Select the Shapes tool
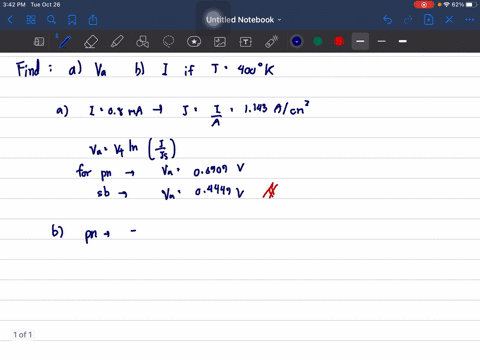Image resolution: width=480 pixels, height=360 pixels. click(x=142, y=42)
